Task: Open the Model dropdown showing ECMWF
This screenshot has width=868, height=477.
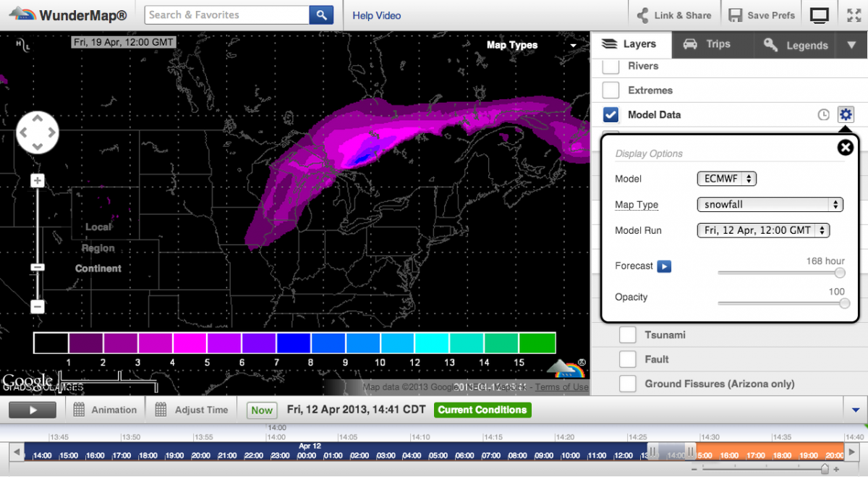Action: 726,179
